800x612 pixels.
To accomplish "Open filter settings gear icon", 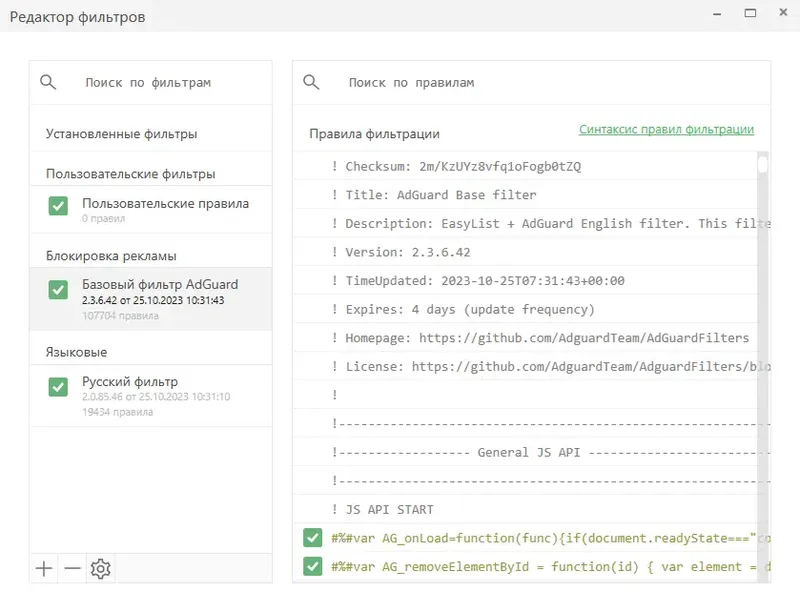I will [100, 569].
